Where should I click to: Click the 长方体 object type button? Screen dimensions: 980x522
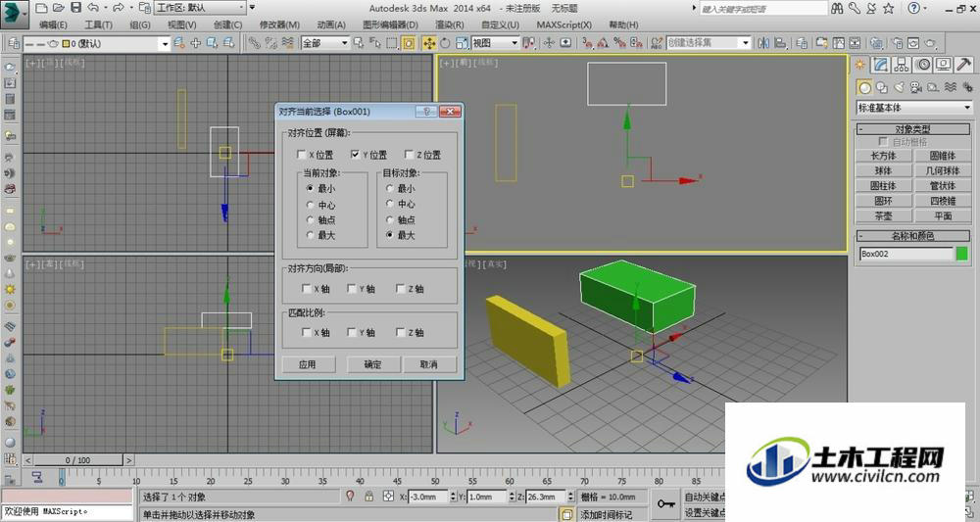pos(883,156)
